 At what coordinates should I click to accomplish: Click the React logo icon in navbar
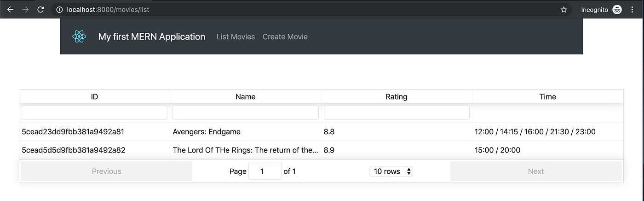(x=80, y=37)
